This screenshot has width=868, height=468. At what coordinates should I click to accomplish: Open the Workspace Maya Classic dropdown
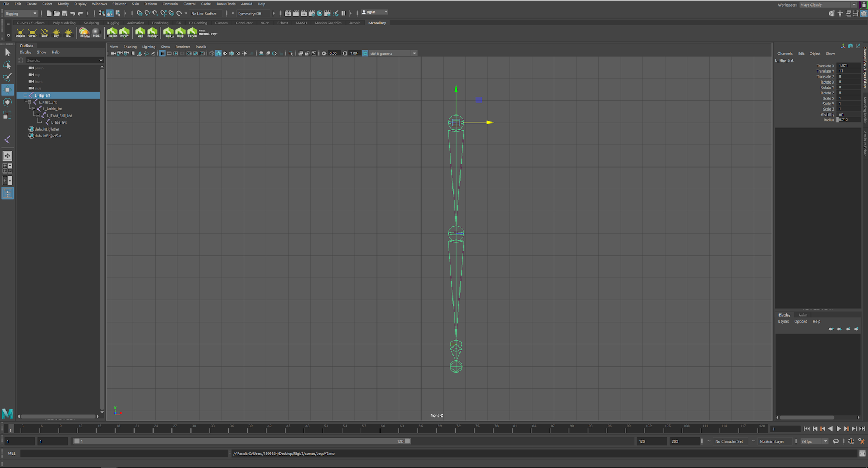coord(828,5)
